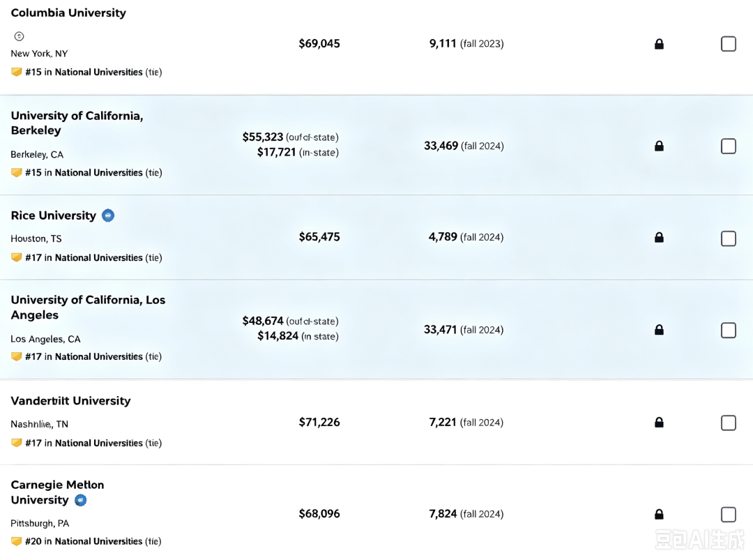Screen dimensions: 753x560
Task: Click the $65,475 tuition for Rice
Action: 319,237
